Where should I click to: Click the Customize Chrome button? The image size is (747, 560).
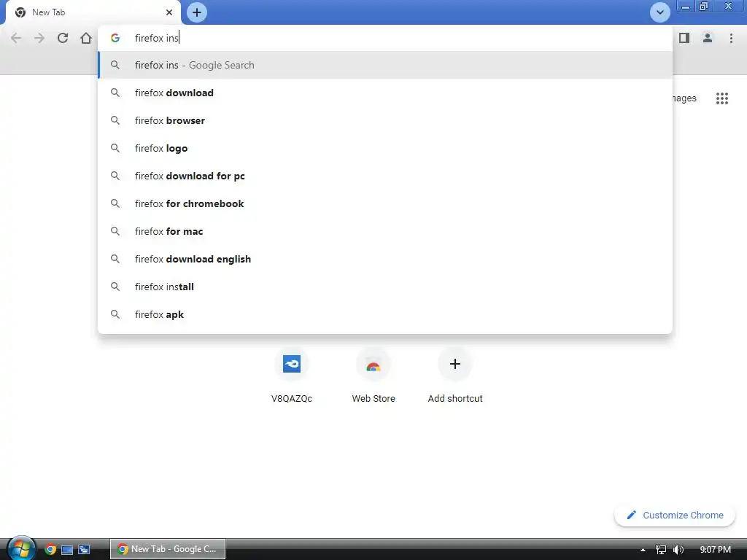pyautogui.click(x=675, y=516)
